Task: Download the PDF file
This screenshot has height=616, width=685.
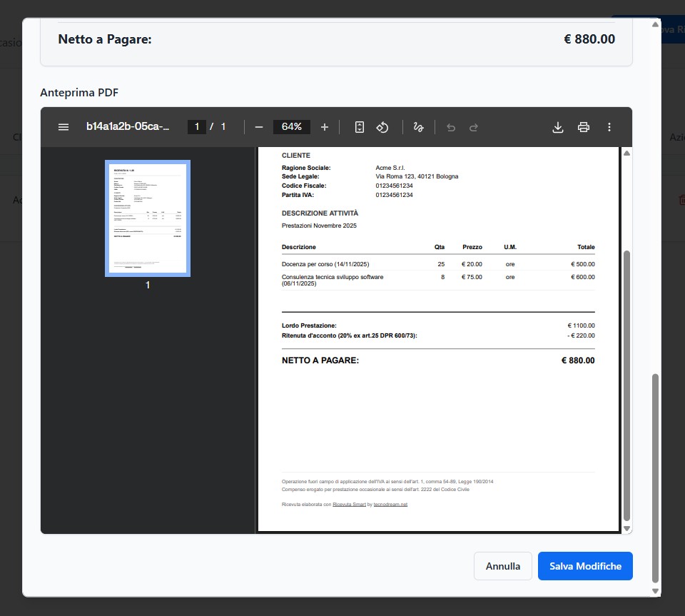Action: point(558,127)
